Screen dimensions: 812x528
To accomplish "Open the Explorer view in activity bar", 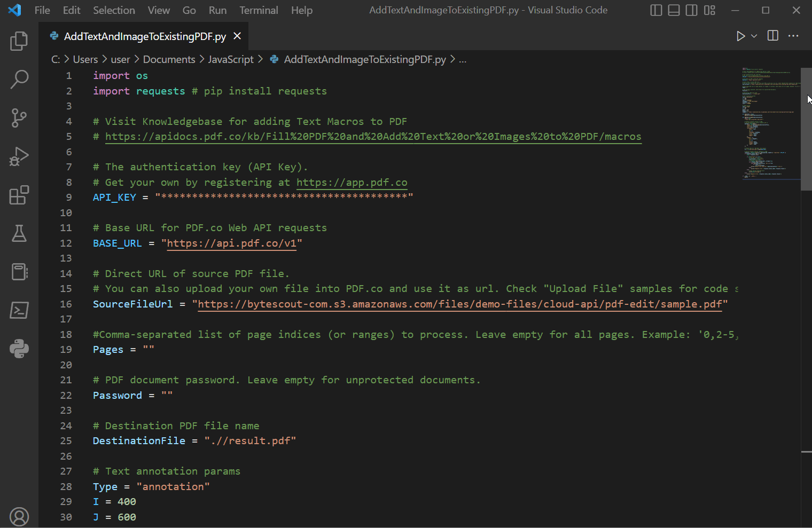I will click(x=19, y=41).
